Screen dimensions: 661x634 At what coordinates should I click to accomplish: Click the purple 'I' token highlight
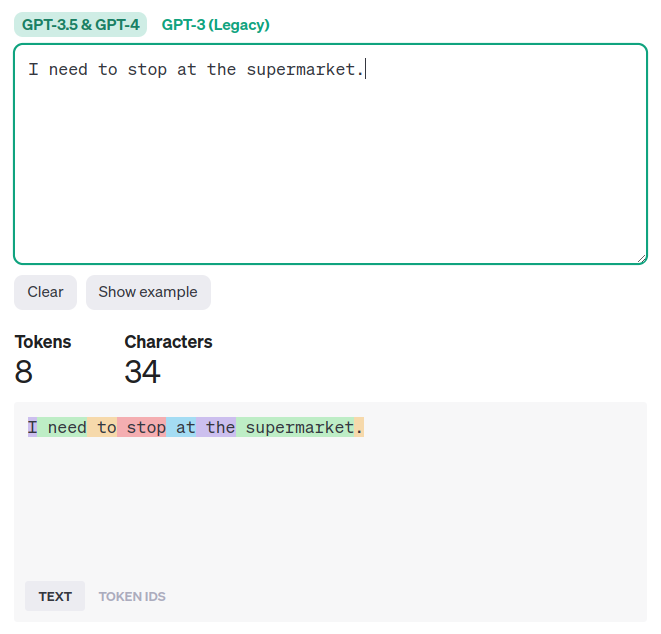point(32,427)
